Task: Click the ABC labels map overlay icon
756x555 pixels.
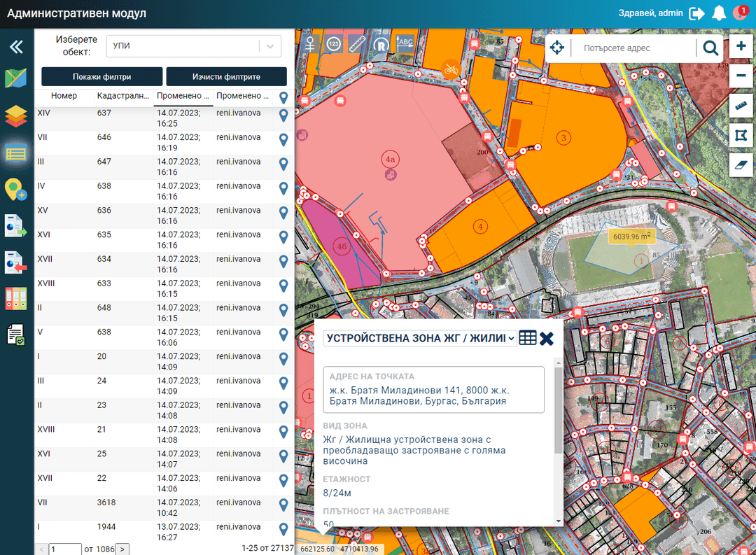Action: [405, 44]
